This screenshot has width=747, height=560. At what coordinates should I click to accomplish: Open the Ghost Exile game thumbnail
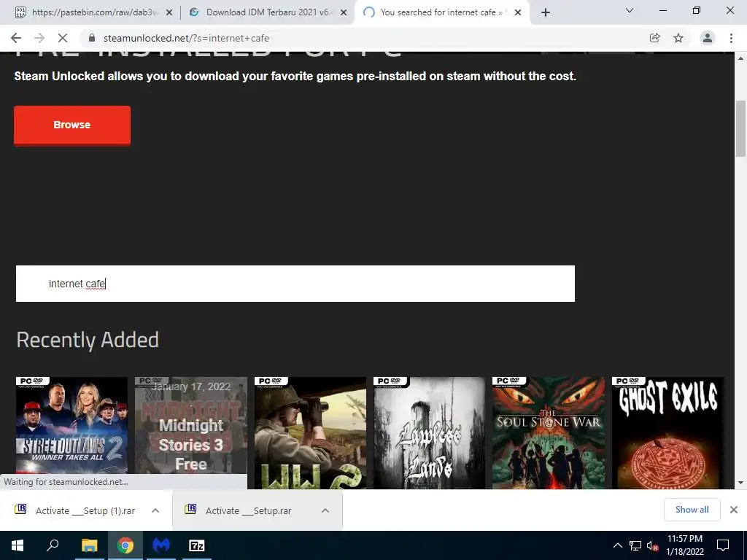click(x=668, y=433)
